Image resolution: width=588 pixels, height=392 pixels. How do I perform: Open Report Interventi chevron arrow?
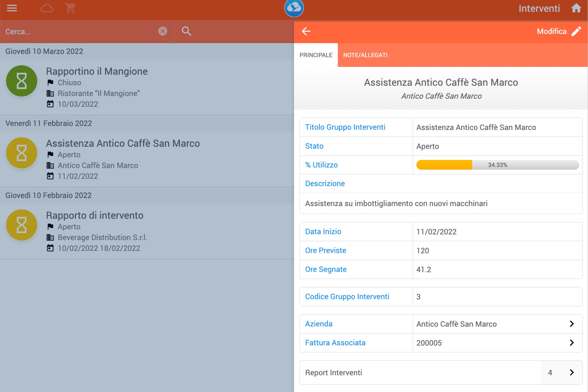pyautogui.click(x=572, y=372)
